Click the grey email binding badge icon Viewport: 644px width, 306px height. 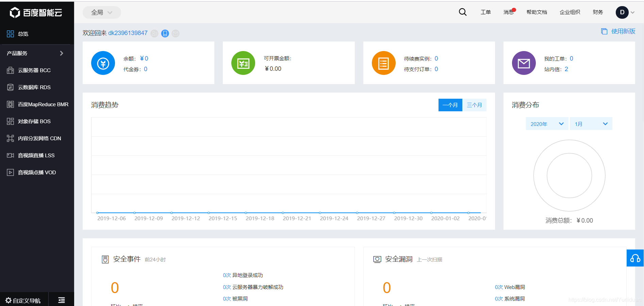[176, 33]
